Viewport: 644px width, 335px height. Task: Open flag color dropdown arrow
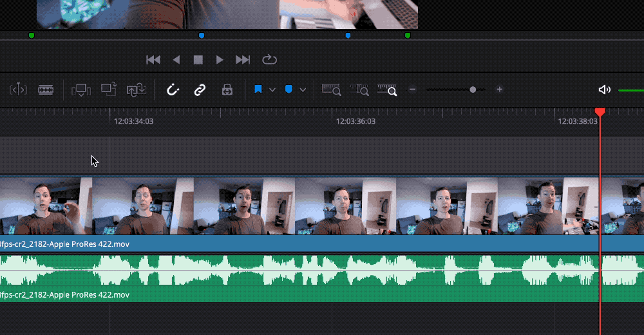(x=272, y=90)
